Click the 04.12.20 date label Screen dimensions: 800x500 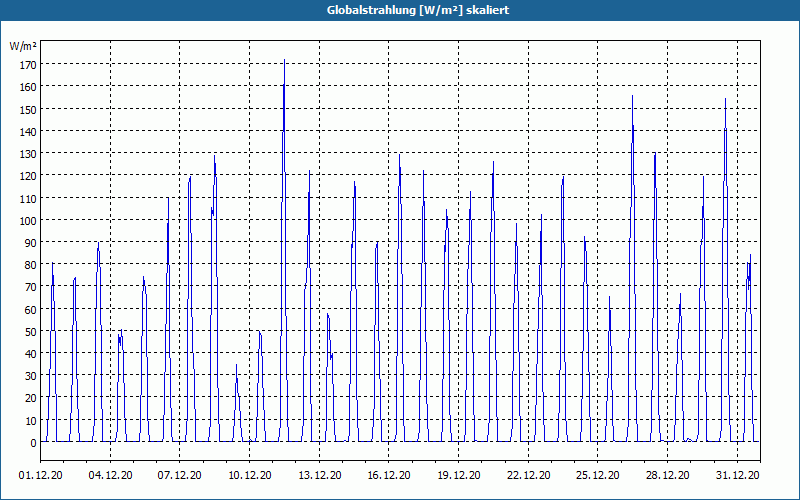[110, 476]
